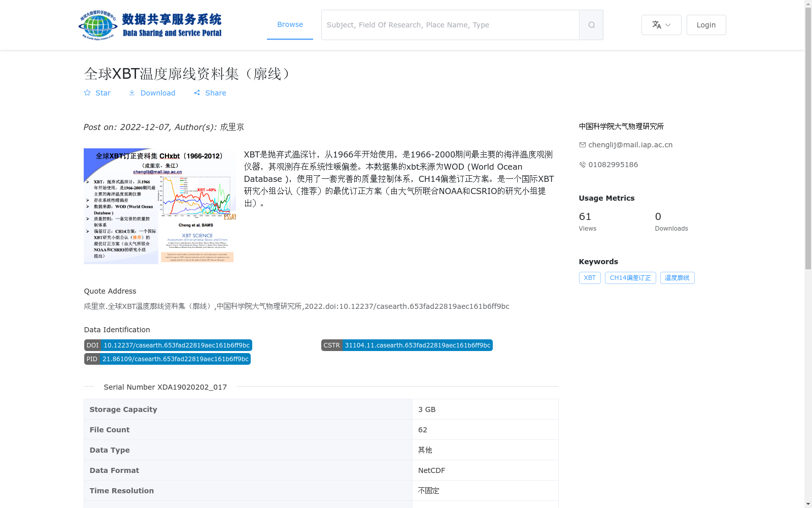Click the Share icon
This screenshot has height=508, width=812.
point(197,93)
